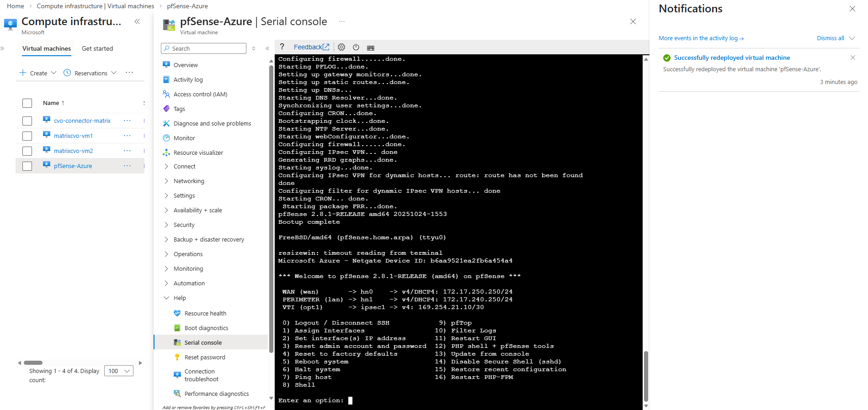This screenshot has width=868, height=410.
Task: Click the VM list horizontal scrollbar
Action: click(x=33, y=363)
